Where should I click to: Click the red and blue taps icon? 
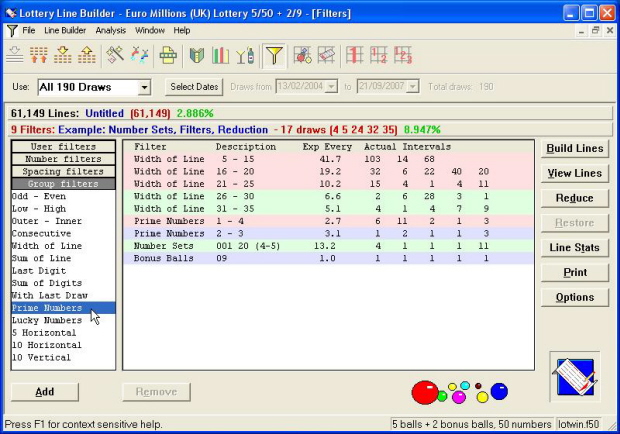coord(140,55)
